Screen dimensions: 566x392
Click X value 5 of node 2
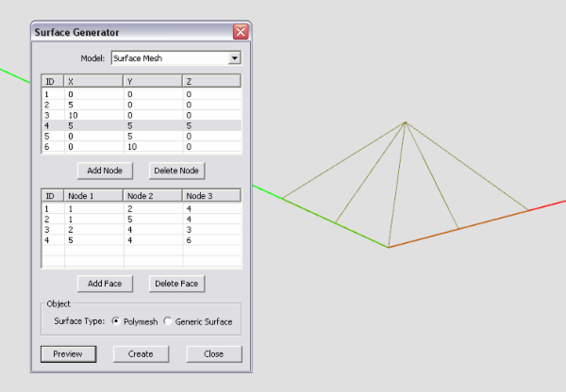pos(71,105)
